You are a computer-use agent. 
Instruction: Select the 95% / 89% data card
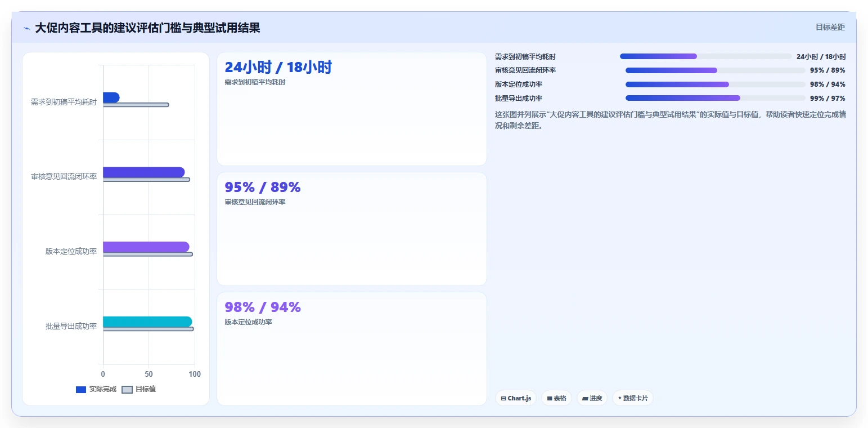(352, 229)
